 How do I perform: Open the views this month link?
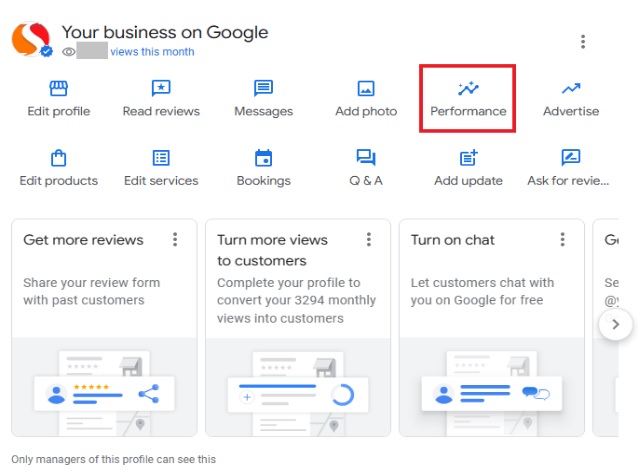pyautogui.click(x=152, y=52)
